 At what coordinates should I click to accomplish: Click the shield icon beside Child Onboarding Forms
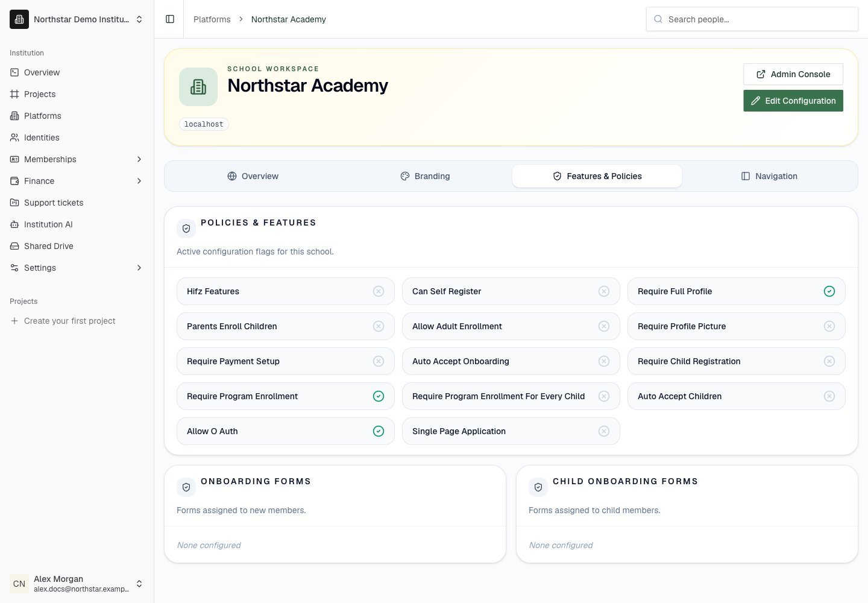(x=538, y=487)
